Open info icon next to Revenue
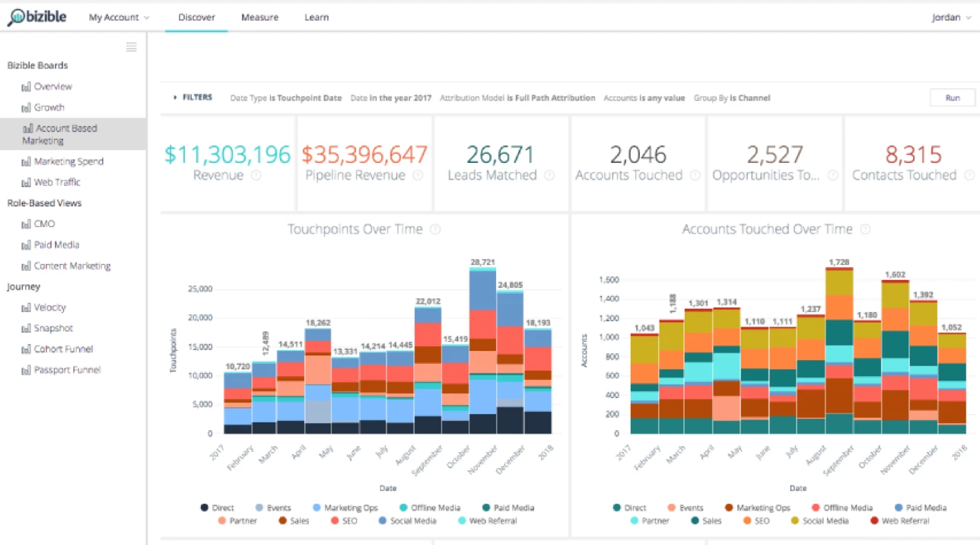980x545 pixels. click(256, 175)
